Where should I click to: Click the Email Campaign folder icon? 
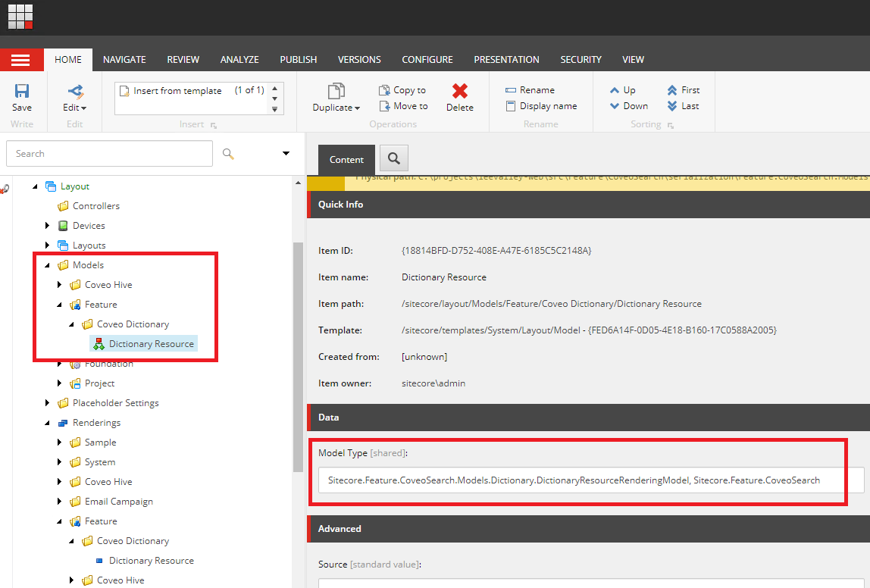point(76,502)
